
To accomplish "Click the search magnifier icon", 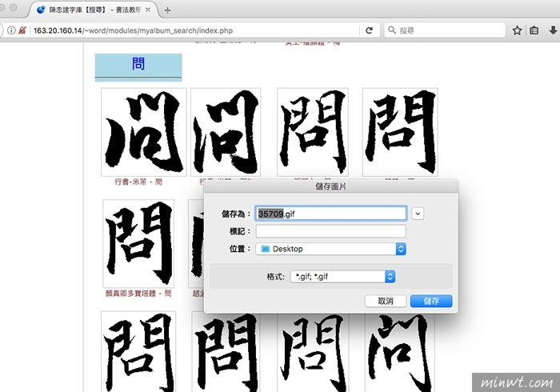I will click(x=392, y=30).
